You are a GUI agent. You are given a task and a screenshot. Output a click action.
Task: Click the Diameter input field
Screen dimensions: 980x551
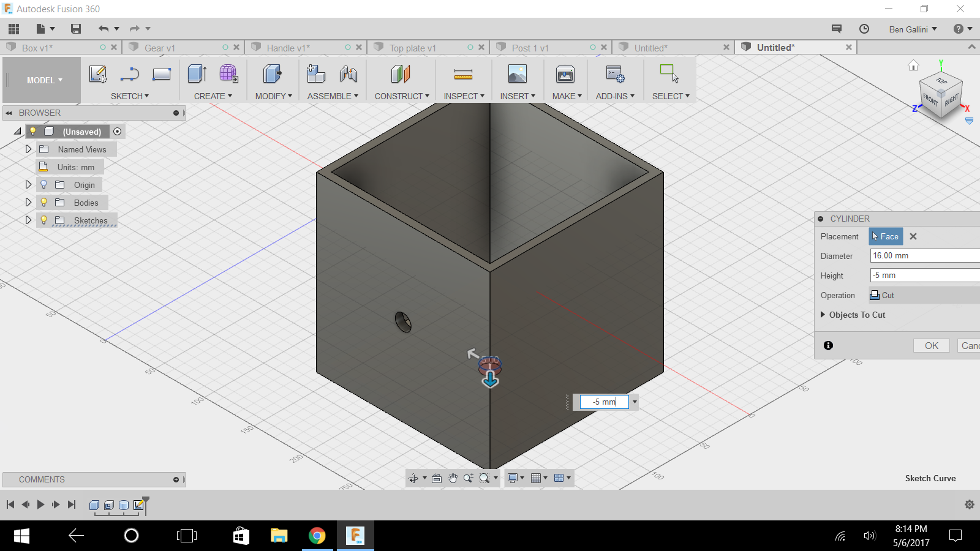coord(925,256)
